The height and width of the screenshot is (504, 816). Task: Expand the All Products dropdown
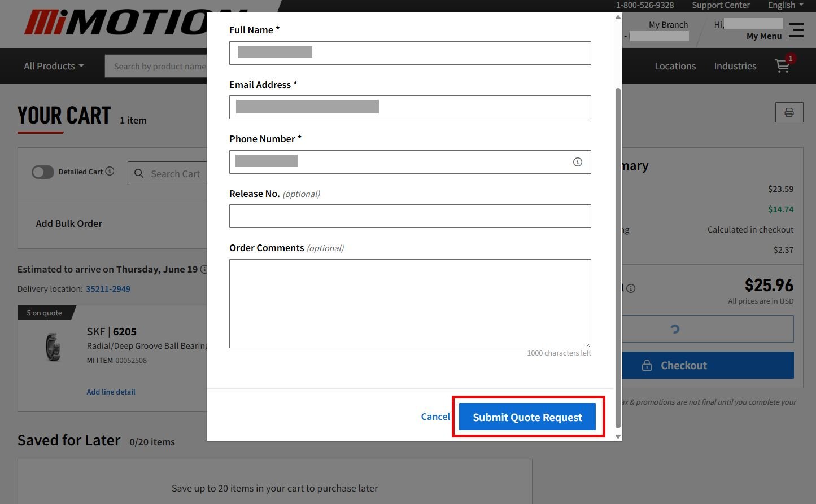54,66
